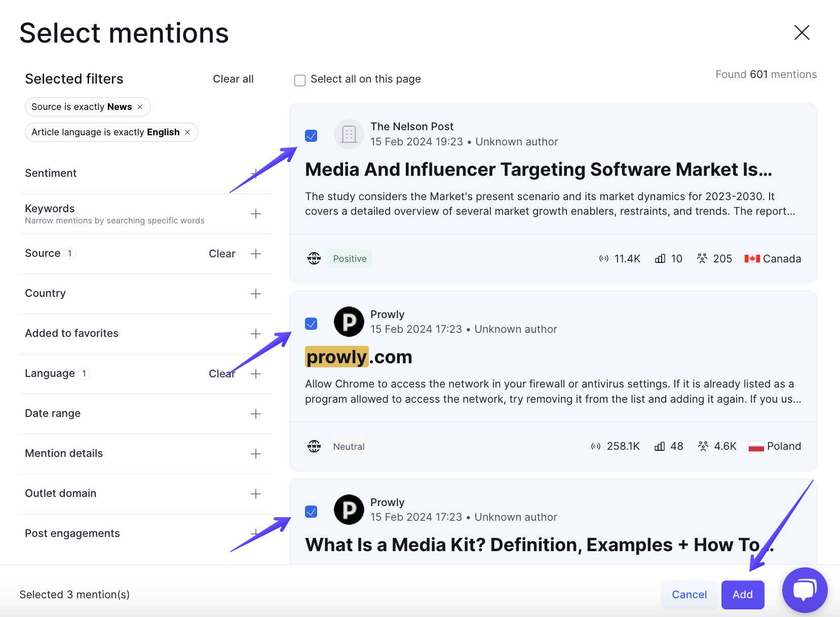Add the selected mentions
The width and height of the screenshot is (840, 617).
743,595
